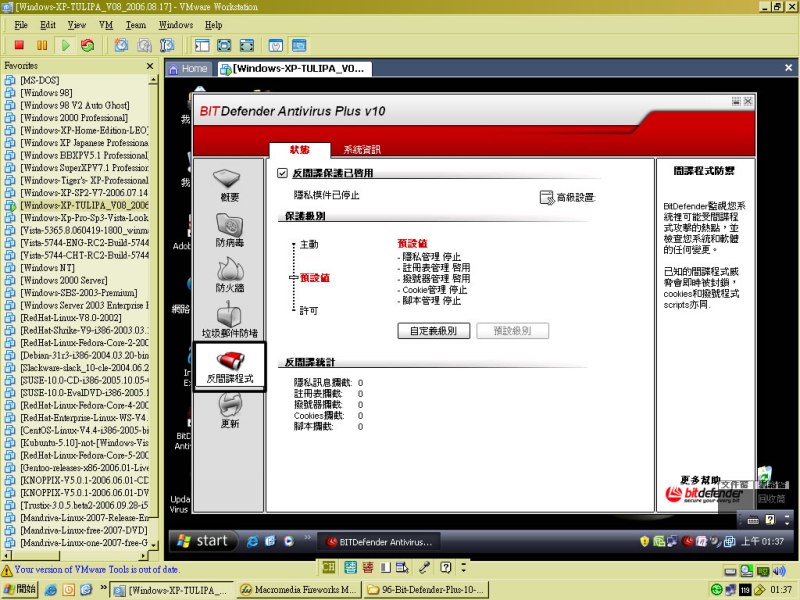Switch to full screen mode icon

224,45
